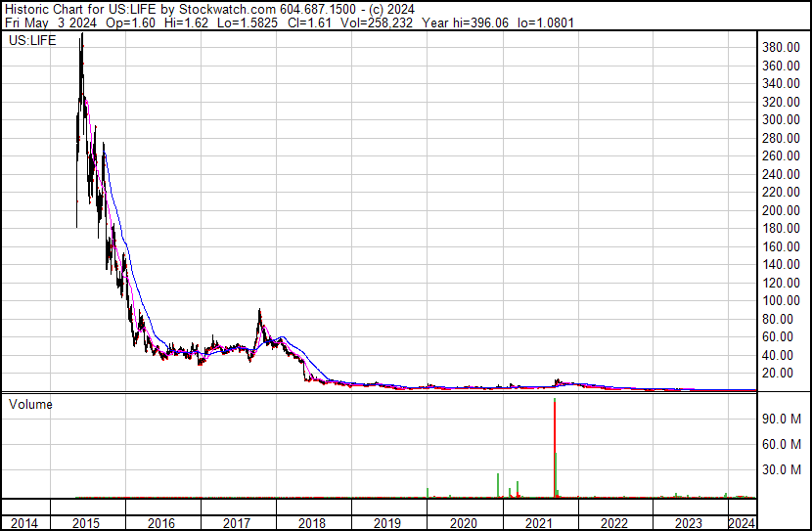This screenshot has width=812, height=531.
Task: Select the 2014 year marker on the time axis
Action: [24, 523]
